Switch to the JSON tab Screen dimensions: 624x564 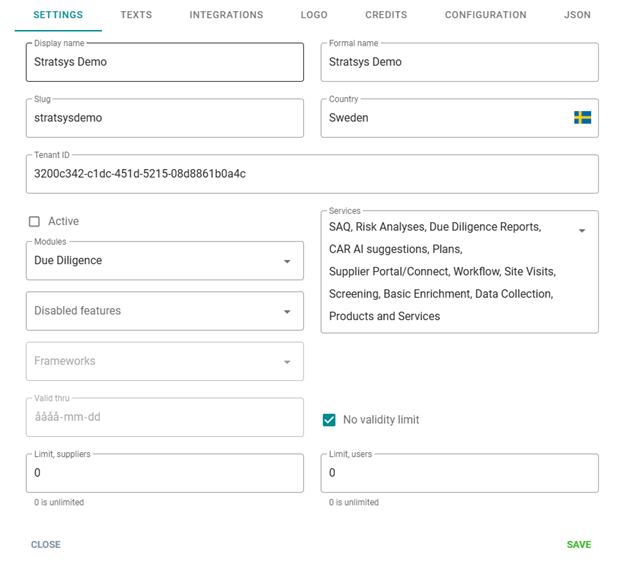click(577, 15)
